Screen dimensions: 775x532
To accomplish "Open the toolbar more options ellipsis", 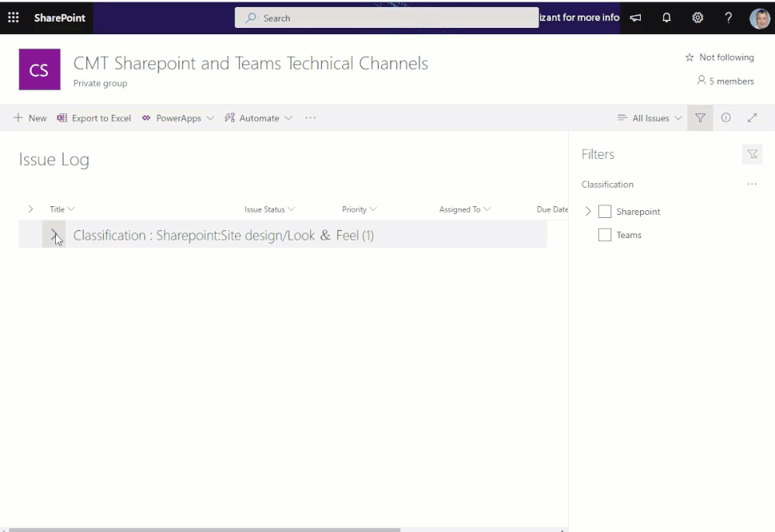I will click(x=310, y=118).
